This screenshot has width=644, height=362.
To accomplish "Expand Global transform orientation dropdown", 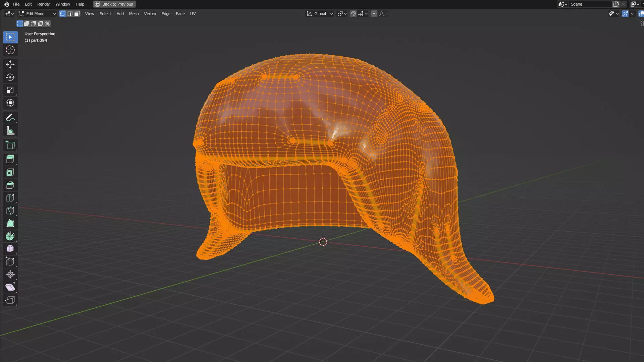I will 320,14.
